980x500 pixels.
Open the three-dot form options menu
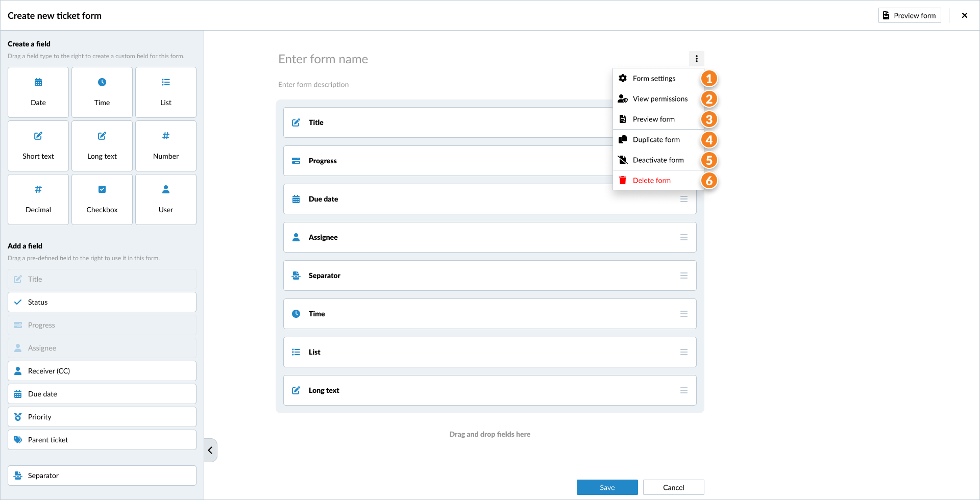[x=696, y=59]
